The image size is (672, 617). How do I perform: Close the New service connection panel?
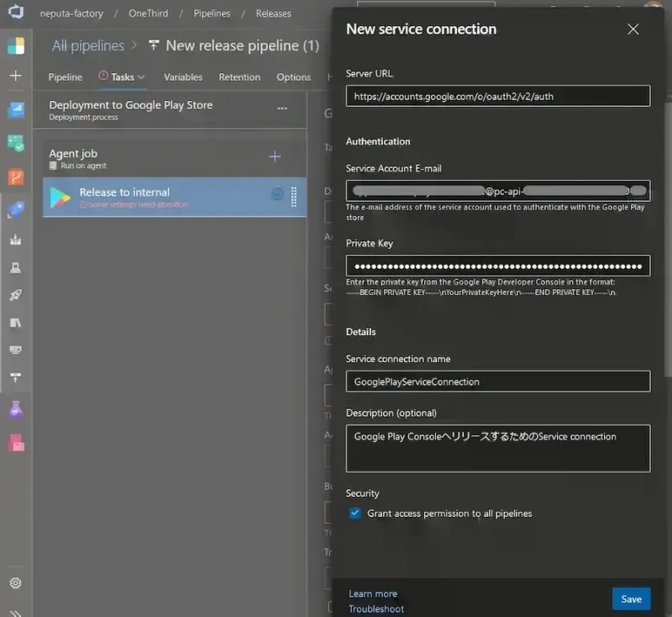click(x=633, y=29)
